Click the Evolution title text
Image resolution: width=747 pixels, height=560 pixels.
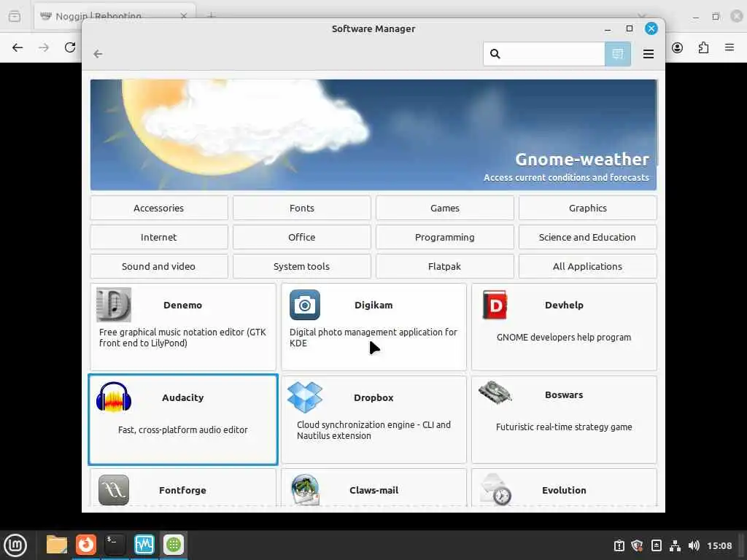click(x=564, y=490)
